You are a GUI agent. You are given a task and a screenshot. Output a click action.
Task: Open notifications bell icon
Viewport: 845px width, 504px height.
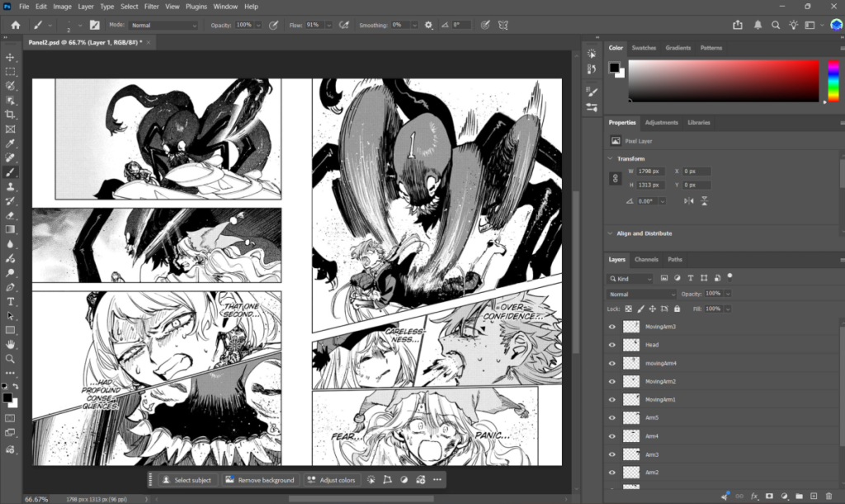[x=758, y=25]
